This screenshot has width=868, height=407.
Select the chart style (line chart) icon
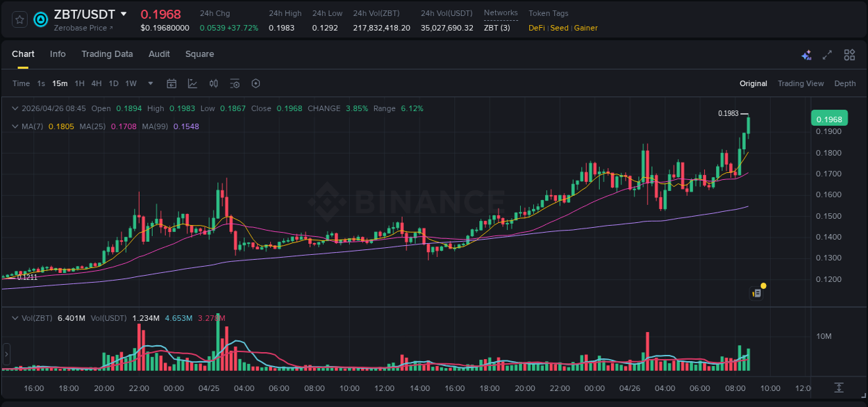point(192,83)
